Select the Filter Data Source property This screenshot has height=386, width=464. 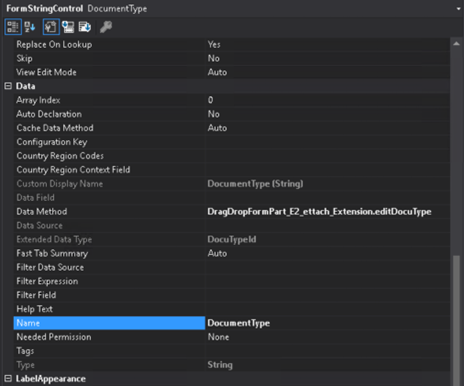tap(50, 267)
